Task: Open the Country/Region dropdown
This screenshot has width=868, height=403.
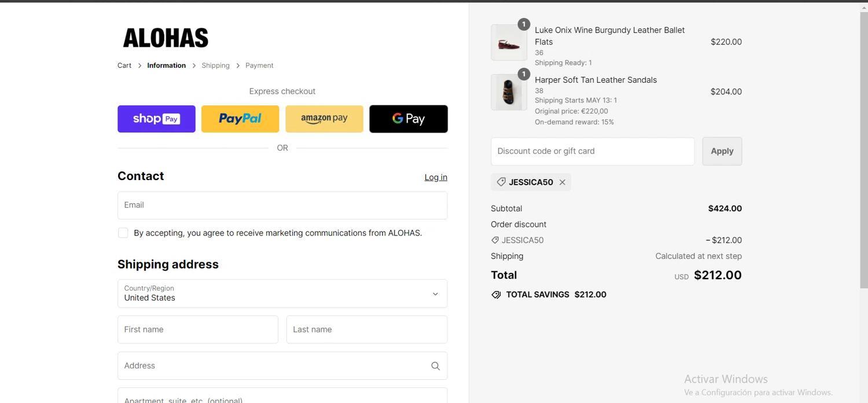Action: pyautogui.click(x=282, y=294)
